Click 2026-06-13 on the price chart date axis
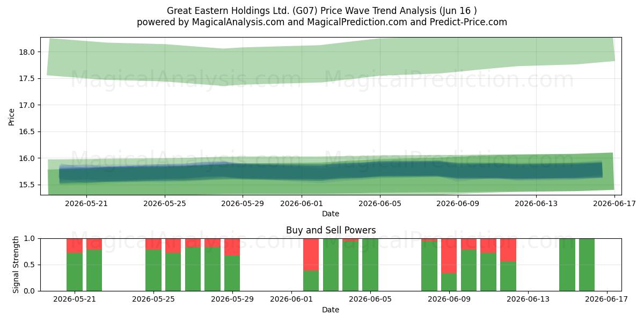644x322 pixels. [x=536, y=203]
